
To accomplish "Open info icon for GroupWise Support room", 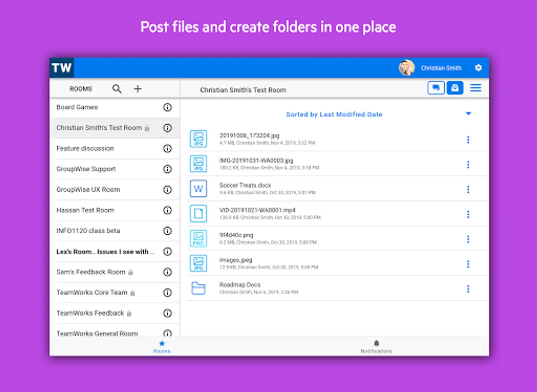I will tap(167, 169).
